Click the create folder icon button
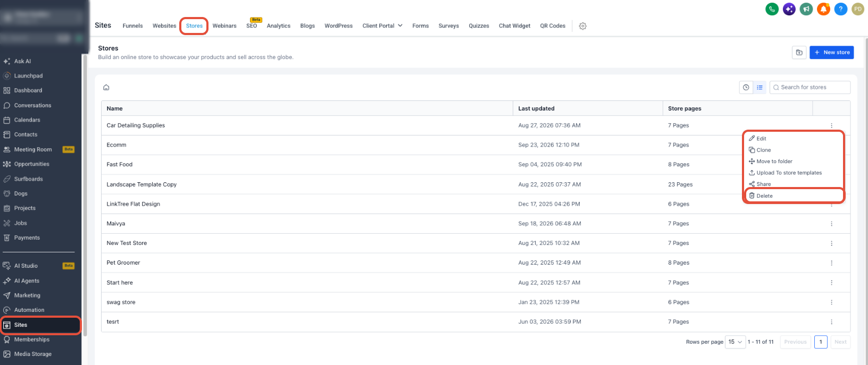The width and height of the screenshot is (868, 365). [799, 53]
